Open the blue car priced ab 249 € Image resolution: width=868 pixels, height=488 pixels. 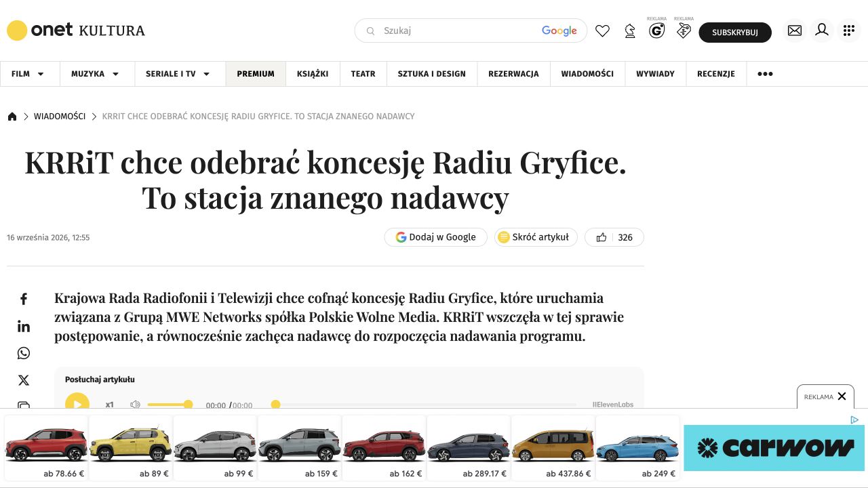[x=637, y=448]
